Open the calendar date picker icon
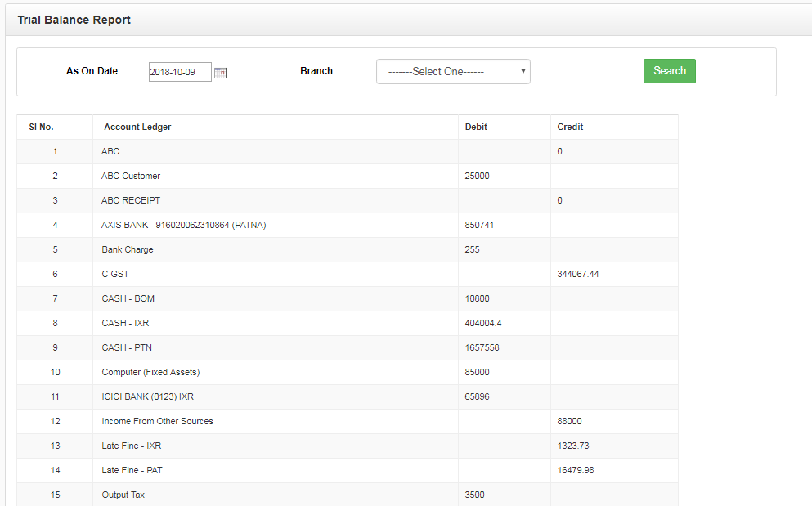Screen dimensions: 812x506 221,73
